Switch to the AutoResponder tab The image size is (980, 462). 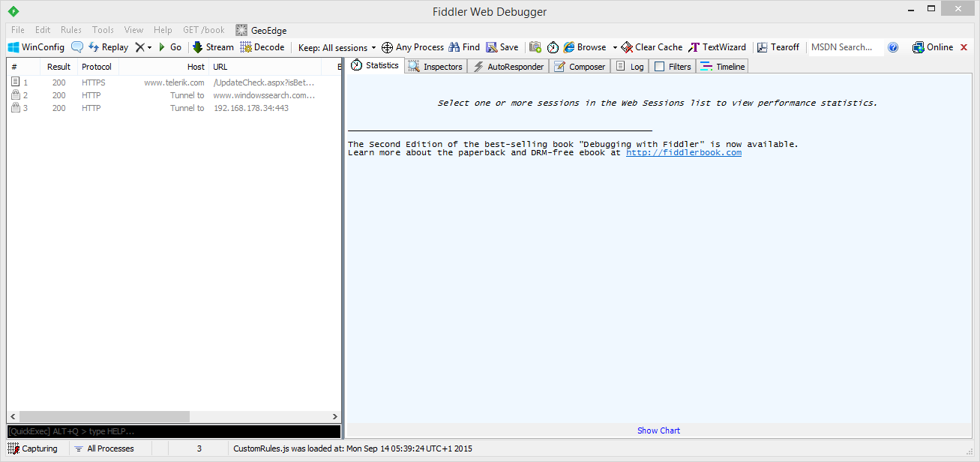(508, 67)
